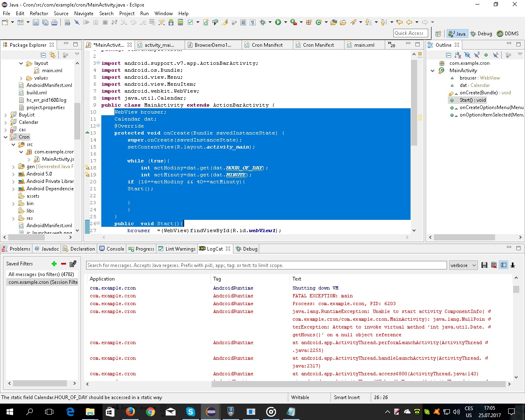Click the green Run button in toolbar
Image resolution: width=525 pixels, height=420 pixels.
pos(278,22)
